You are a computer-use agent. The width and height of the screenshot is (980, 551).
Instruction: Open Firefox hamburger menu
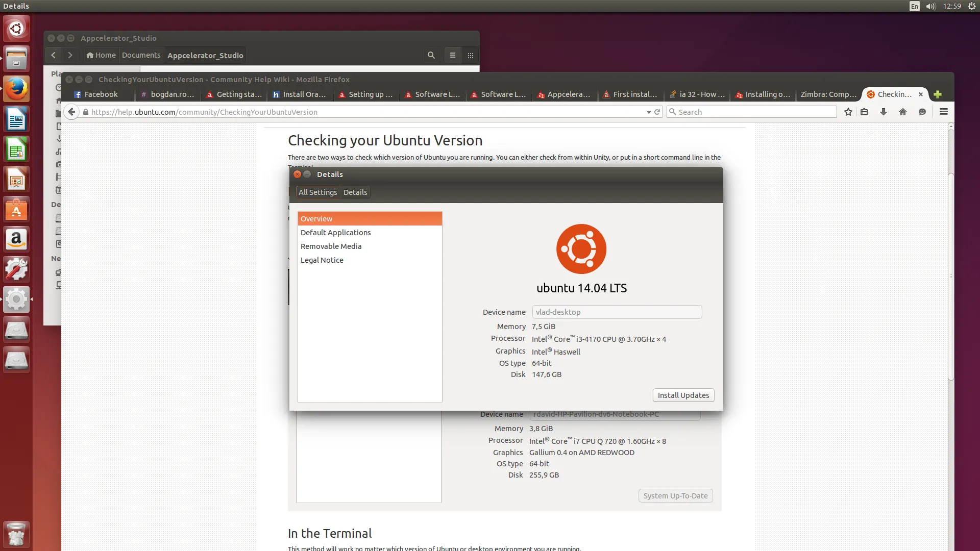coord(944,112)
